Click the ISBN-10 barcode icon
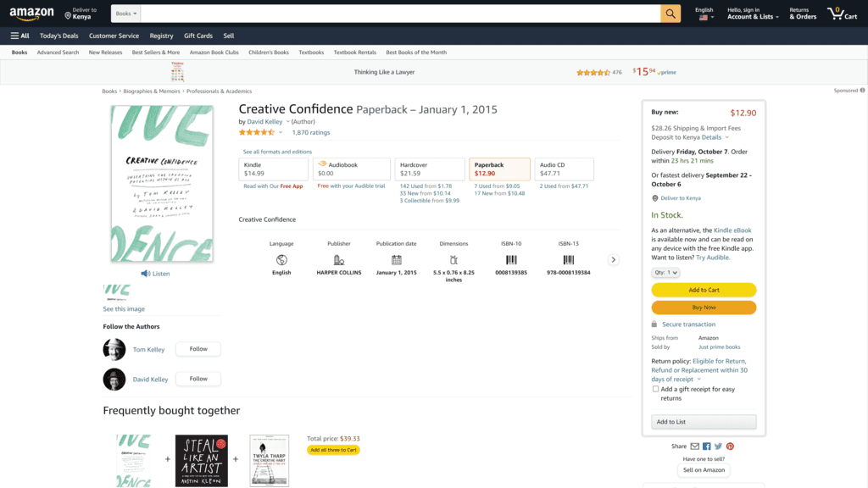 click(511, 259)
